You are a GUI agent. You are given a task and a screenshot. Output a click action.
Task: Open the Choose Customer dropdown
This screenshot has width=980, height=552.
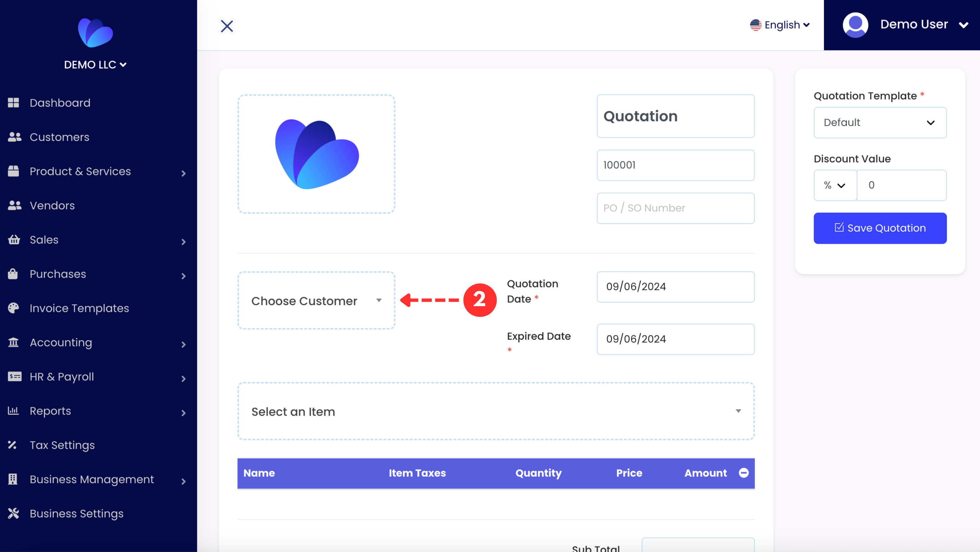[x=316, y=300]
